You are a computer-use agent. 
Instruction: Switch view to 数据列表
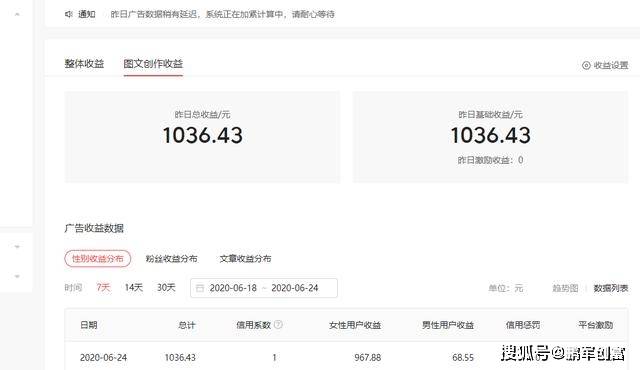tap(611, 288)
